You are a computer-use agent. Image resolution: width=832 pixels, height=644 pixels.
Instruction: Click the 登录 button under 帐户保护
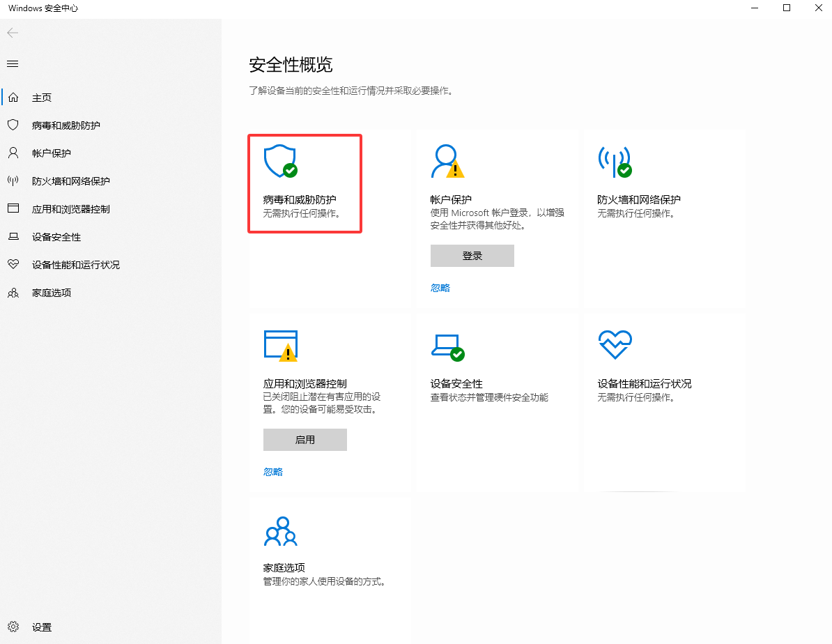(x=472, y=255)
